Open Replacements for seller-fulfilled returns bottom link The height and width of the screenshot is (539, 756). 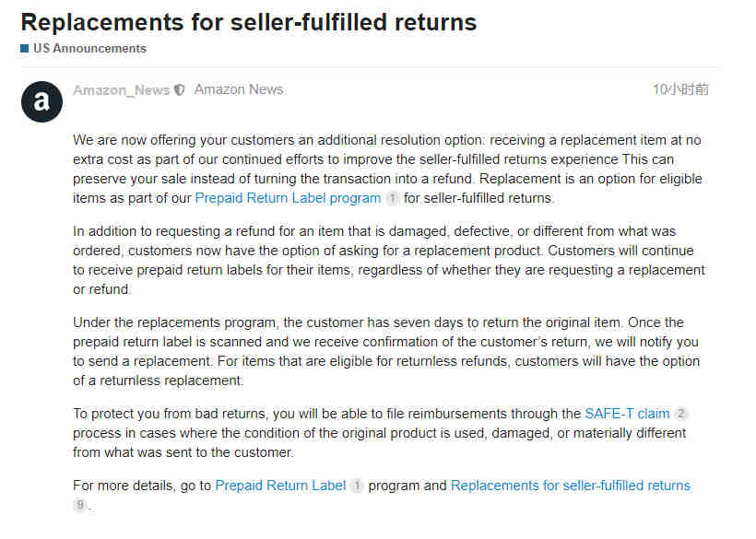coord(571,486)
